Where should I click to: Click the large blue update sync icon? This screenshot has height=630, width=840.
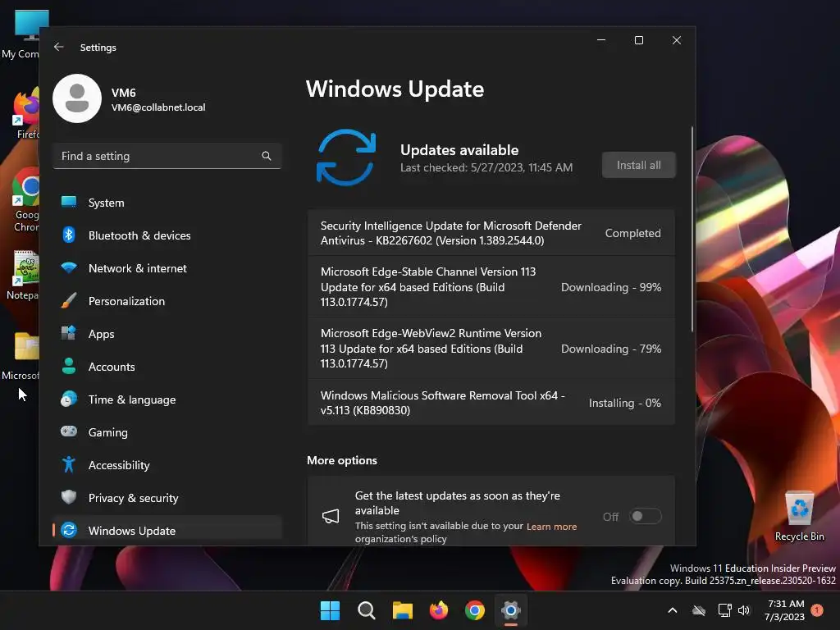(x=346, y=157)
